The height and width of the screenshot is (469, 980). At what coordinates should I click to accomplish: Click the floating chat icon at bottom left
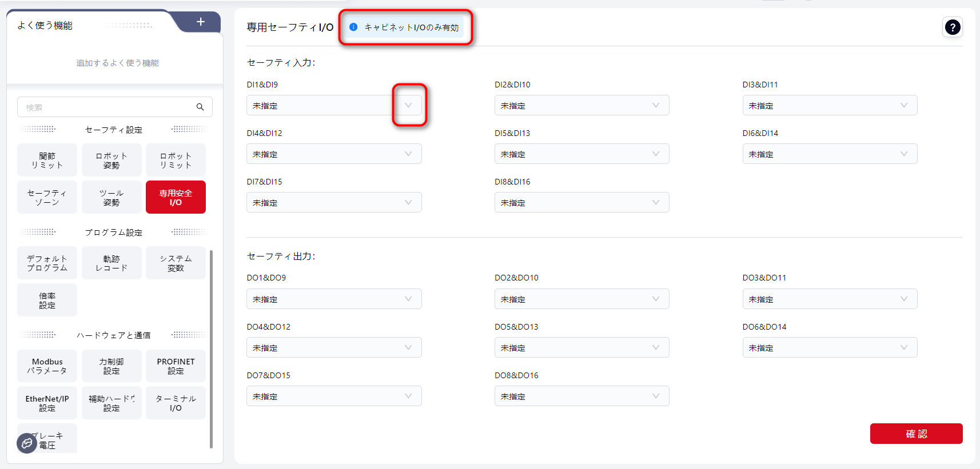pyautogui.click(x=27, y=443)
